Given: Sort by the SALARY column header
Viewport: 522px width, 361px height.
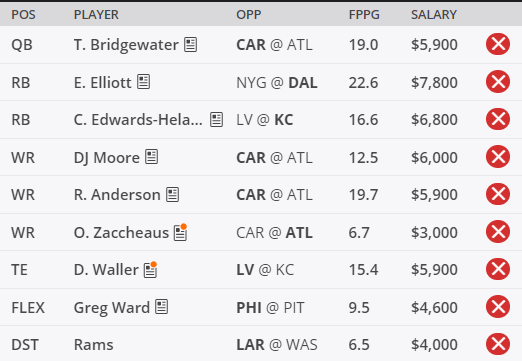Looking at the screenshot, I should 434,15.
